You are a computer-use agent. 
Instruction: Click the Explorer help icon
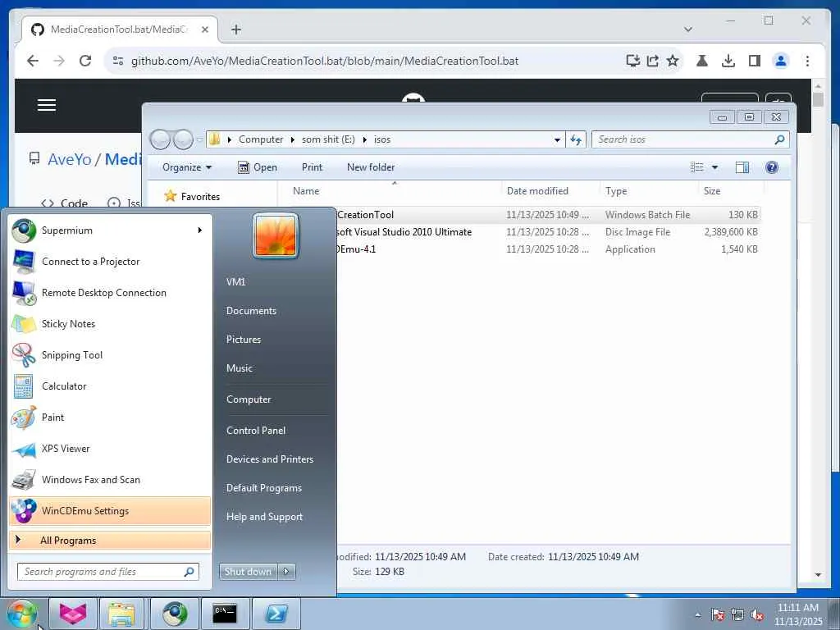click(771, 167)
